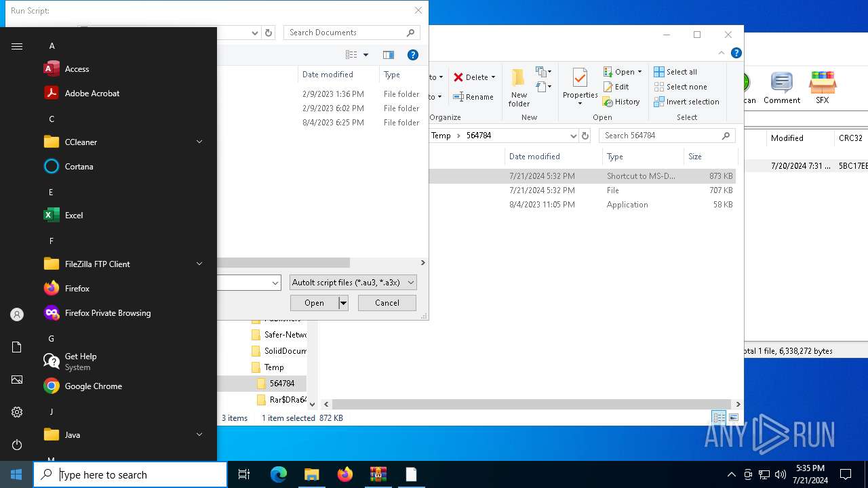
Task: Open Task View on the taskbar
Action: click(244, 474)
